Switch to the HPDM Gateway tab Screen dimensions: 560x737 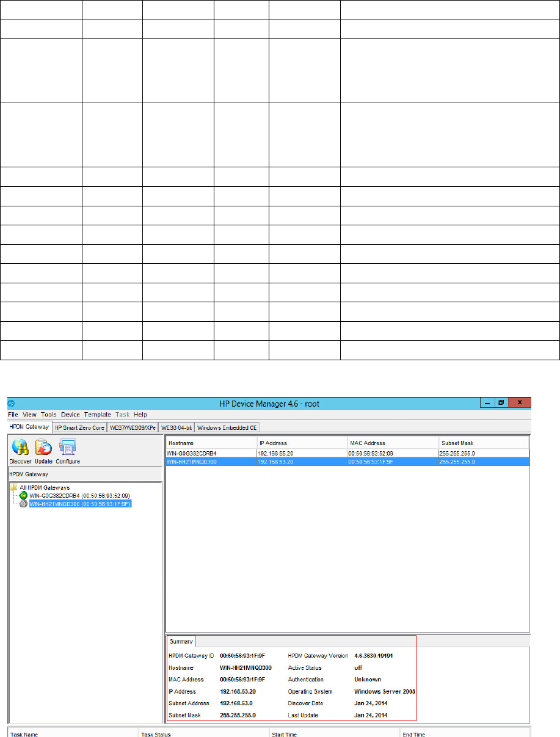pos(29,427)
